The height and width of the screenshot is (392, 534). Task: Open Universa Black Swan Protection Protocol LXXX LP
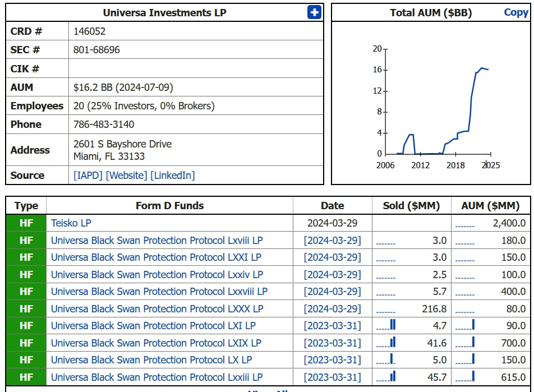(x=157, y=309)
